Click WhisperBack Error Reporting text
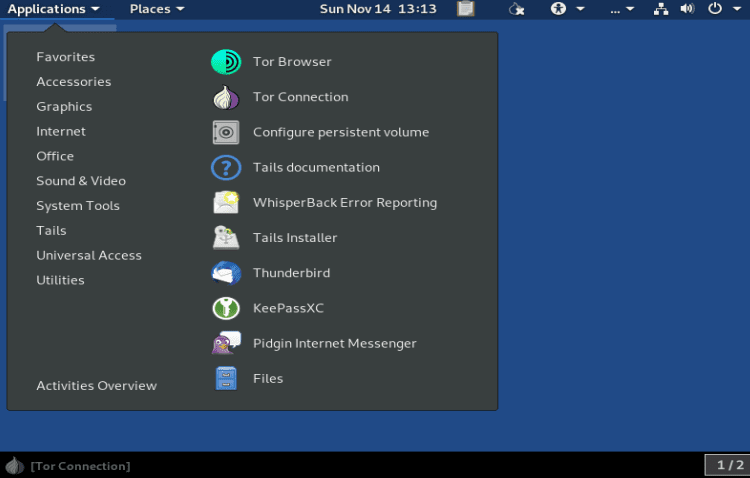 (x=345, y=203)
